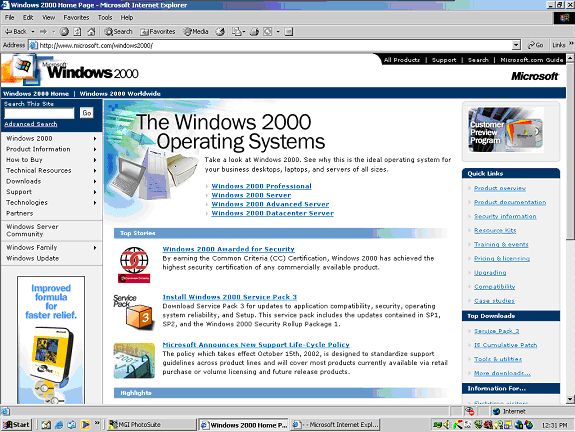Click the Refresh page icon

(x=77, y=32)
